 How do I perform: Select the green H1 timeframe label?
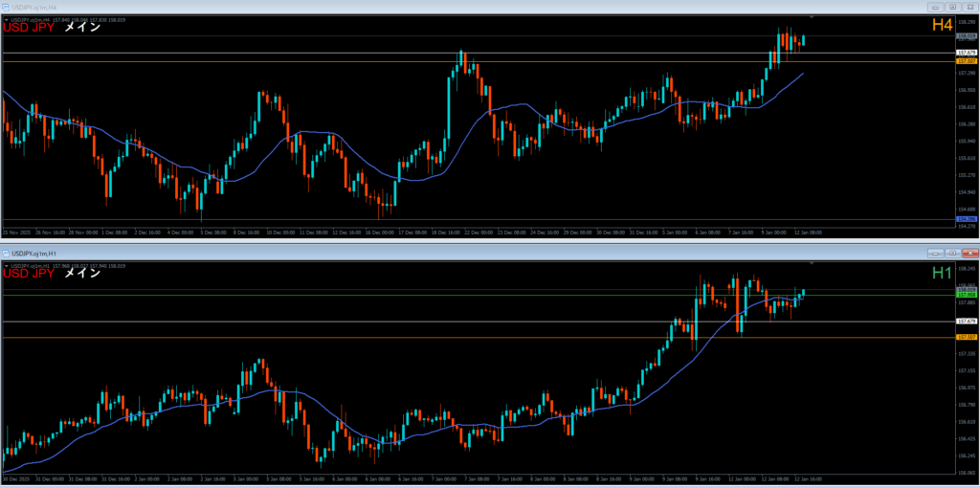point(942,274)
